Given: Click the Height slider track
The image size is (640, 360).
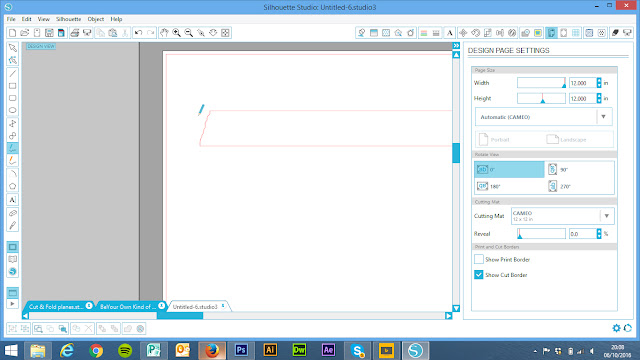Looking at the screenshot, I should click(x=541, y=98).
